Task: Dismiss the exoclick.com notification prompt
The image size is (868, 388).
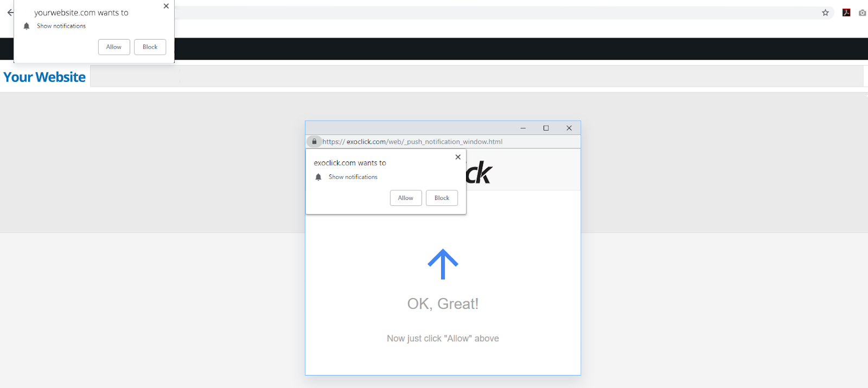Action: [x=458, y=157]
